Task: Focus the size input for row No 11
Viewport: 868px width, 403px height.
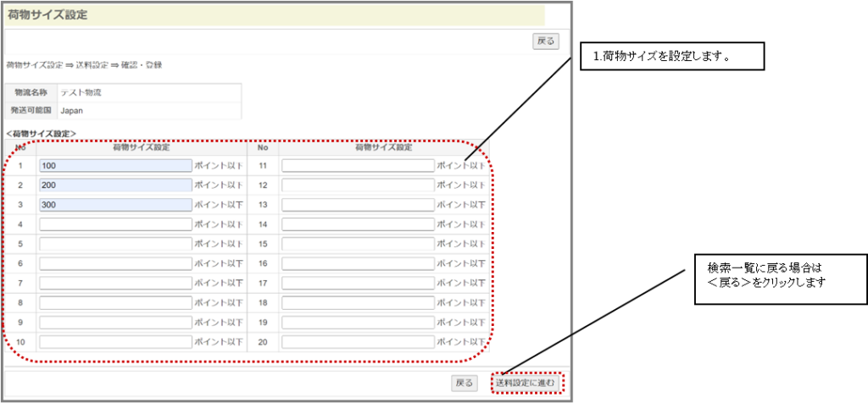Action: click(x=358, y=166)
